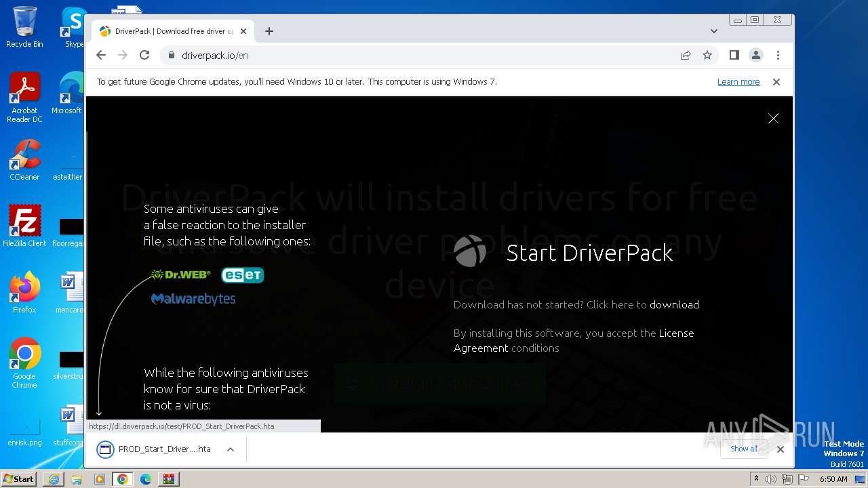Toggle Chrome side panel icon
This screenshot has height=488, width=868.
[734, 56]
